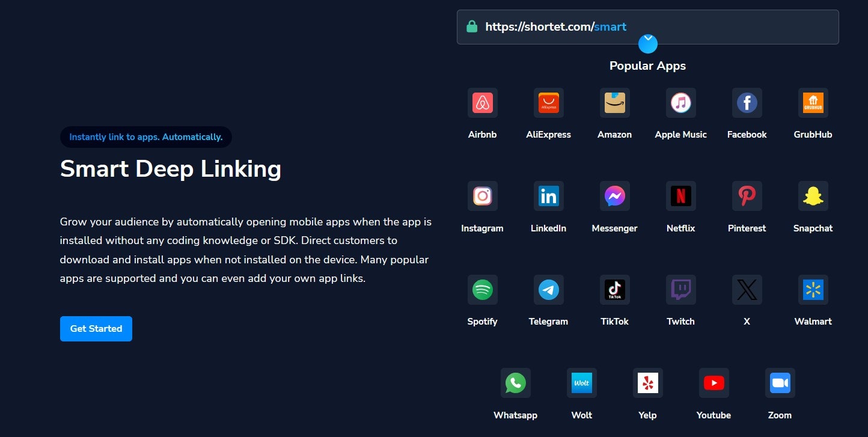Choose the Apple Music icon
Image resolution: width=868 pixels, height=437 pixels.
(x=680, y=102)
